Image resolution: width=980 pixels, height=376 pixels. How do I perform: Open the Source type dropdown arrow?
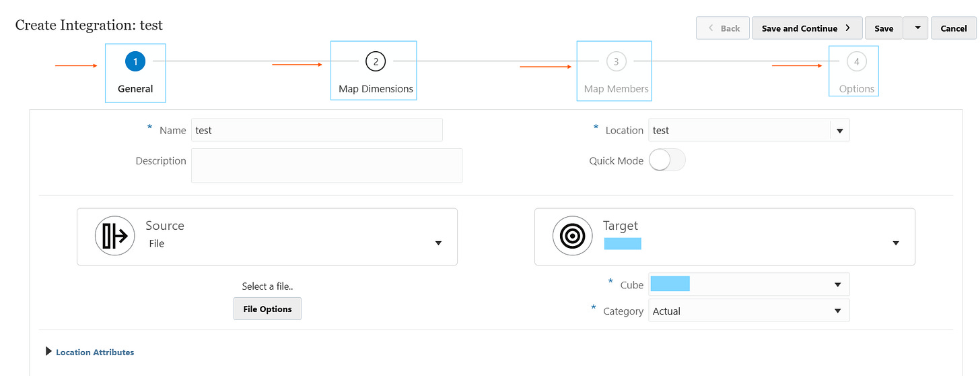tap(438, 243)
